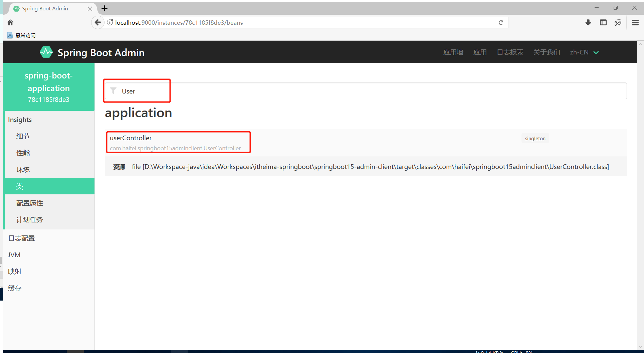Click the 资源 label
Viewport: 644px width, 353px height.
click(x=119, y=167)
